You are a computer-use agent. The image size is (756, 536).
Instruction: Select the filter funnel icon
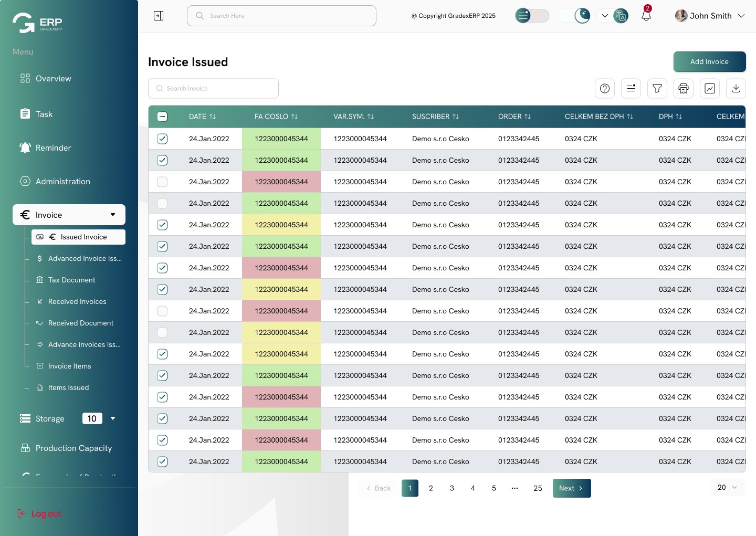(657, 88)
